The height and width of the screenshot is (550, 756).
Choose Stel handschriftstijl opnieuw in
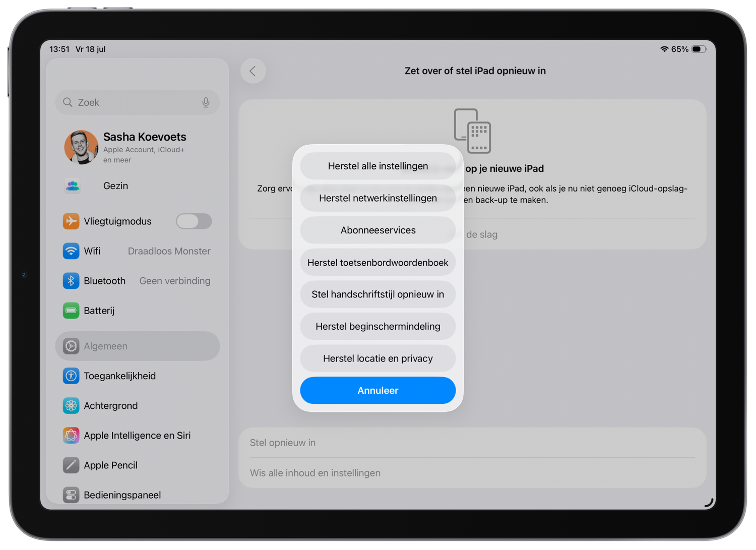378,294
